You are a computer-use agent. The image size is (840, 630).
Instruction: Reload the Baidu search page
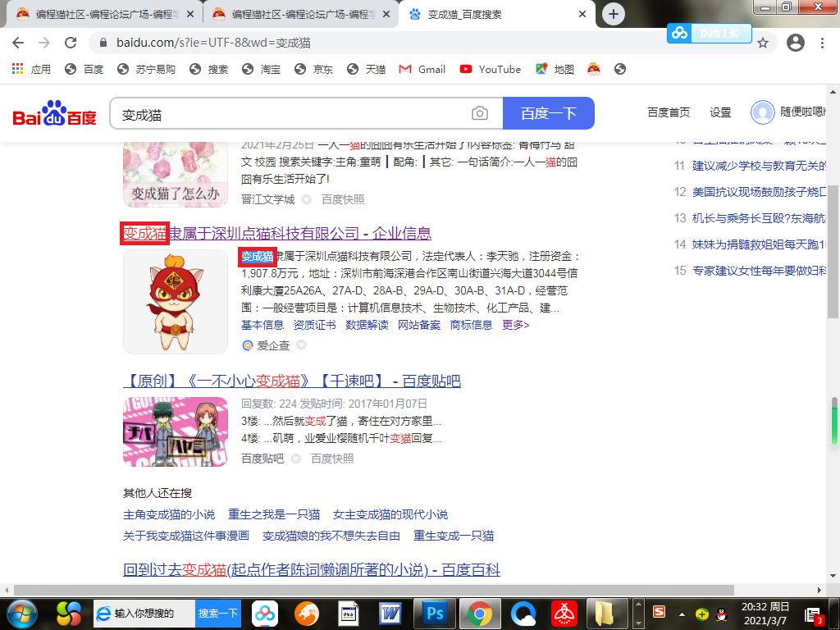[71, 43]
